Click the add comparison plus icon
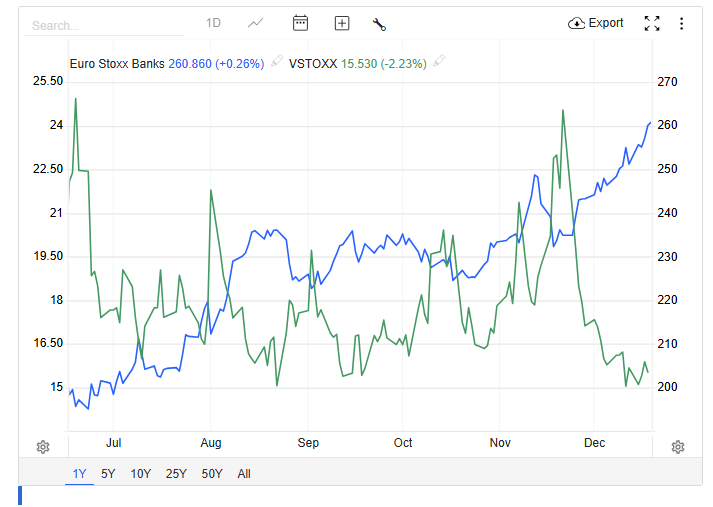The image size is (713, 507). tap(342, 23)
